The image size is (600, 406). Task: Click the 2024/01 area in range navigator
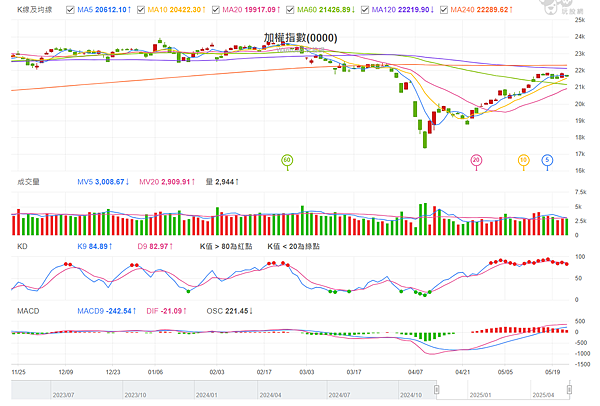[207, 395]
